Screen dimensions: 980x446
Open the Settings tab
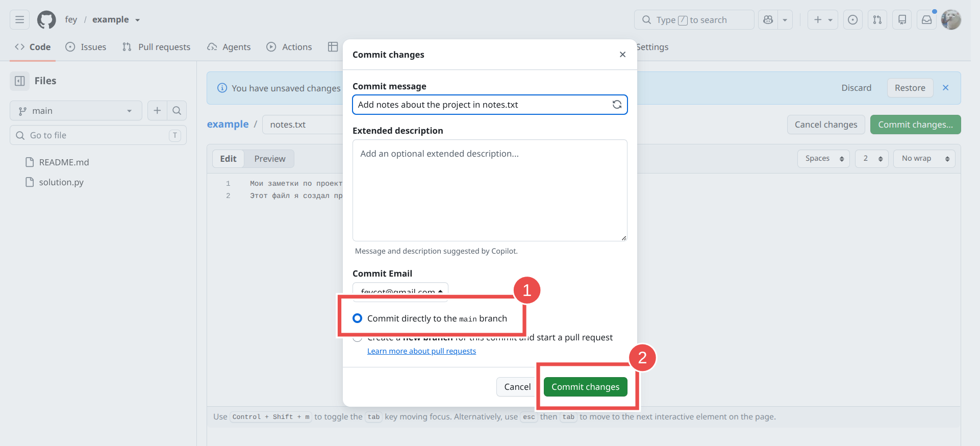(x=652, y=47)
